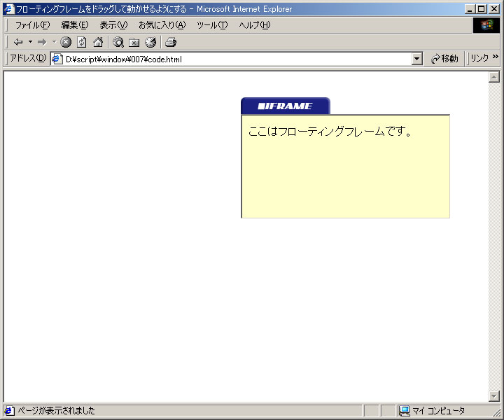Stop page loading with the Stop icon
The image size is (504, 420).
pos(66,42)
